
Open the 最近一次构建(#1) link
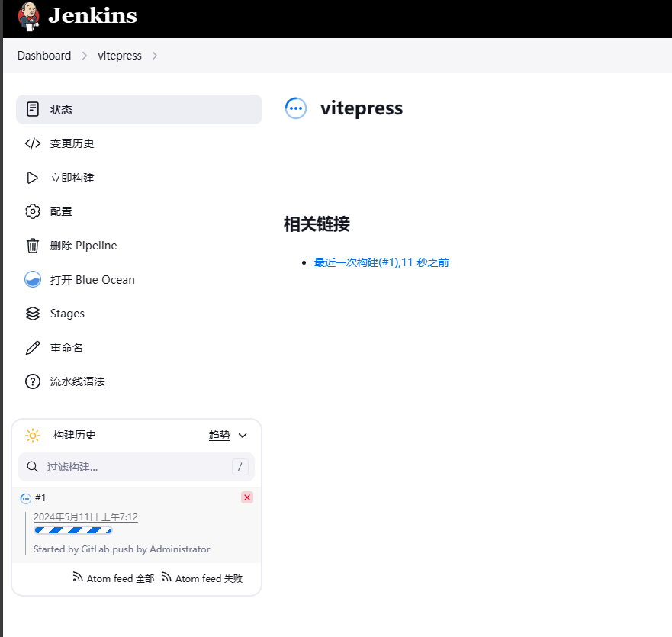[381, 262]
